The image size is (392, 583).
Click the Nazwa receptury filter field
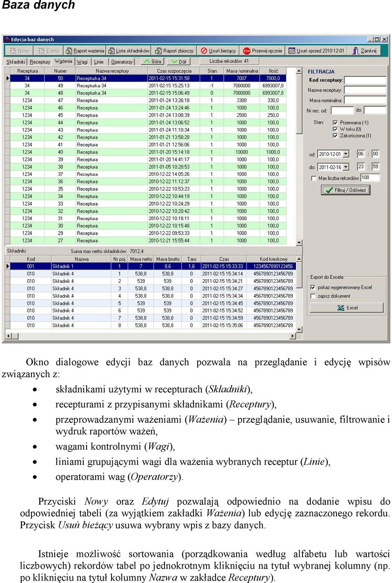[365, 90]
